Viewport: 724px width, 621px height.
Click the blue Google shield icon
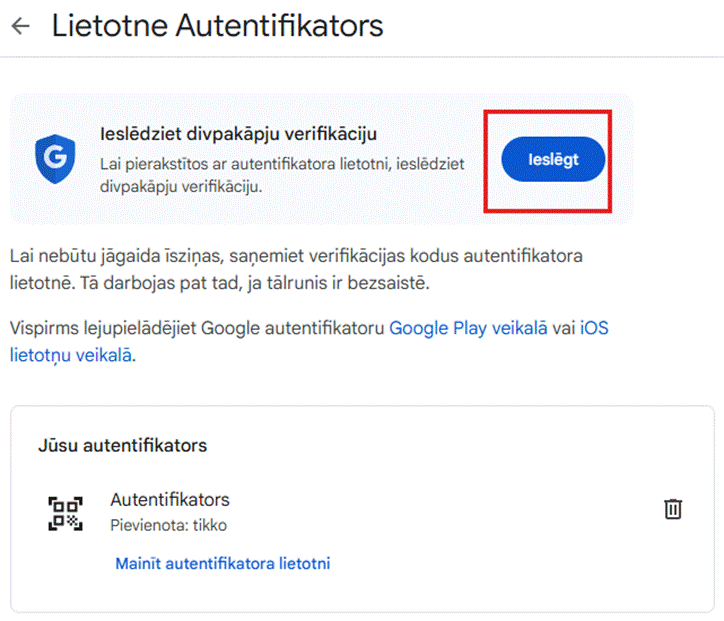pos(55,159)
